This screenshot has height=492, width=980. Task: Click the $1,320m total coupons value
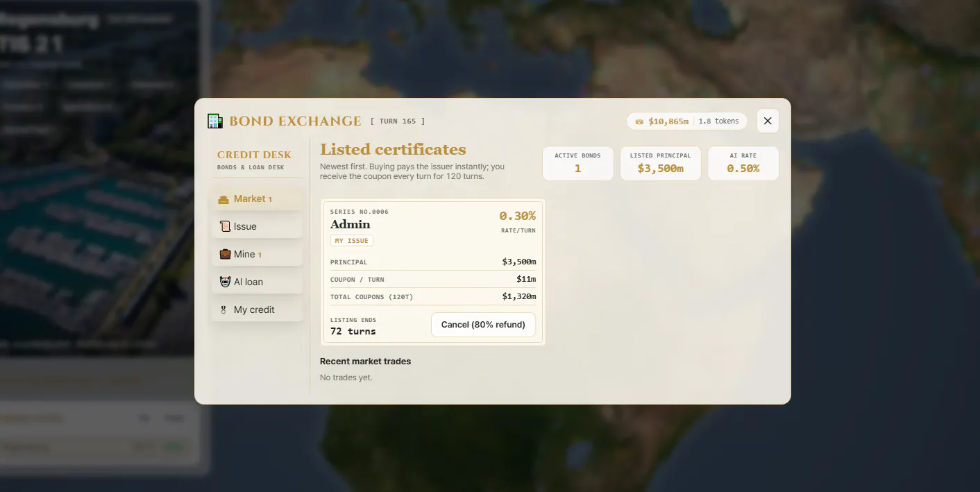(519, 296)
